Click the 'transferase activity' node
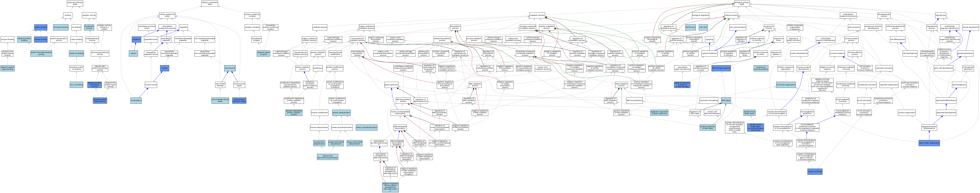980x193 pixels. [89, 27]
